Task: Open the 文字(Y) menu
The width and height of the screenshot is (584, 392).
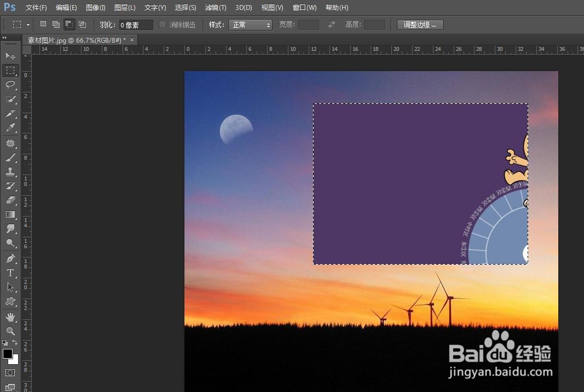Action: coord(155,8)
